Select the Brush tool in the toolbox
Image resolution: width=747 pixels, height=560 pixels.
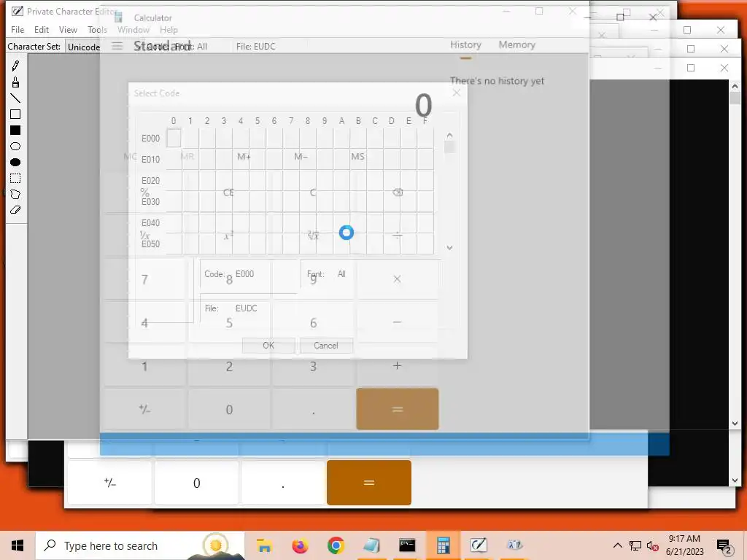coord(15,82)
